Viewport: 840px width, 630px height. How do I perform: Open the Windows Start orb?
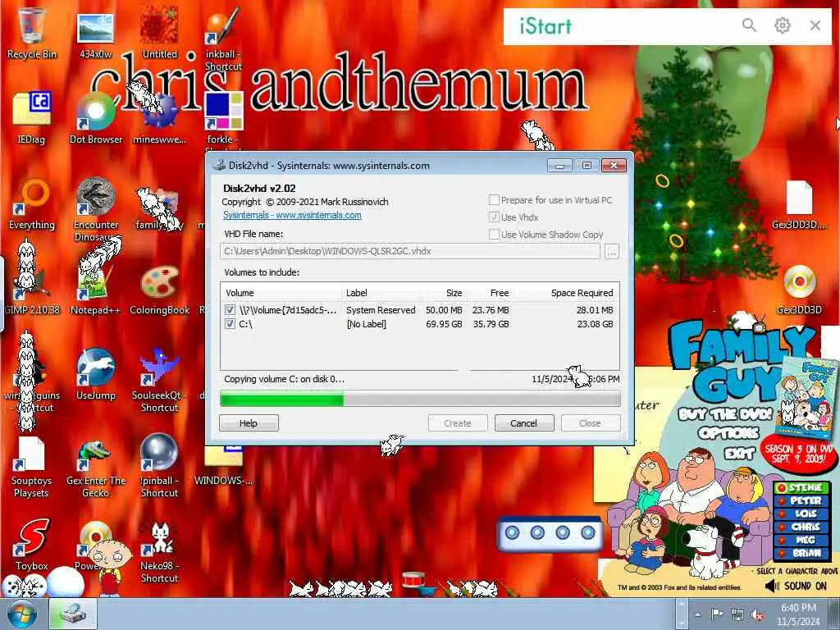[22, 614]
